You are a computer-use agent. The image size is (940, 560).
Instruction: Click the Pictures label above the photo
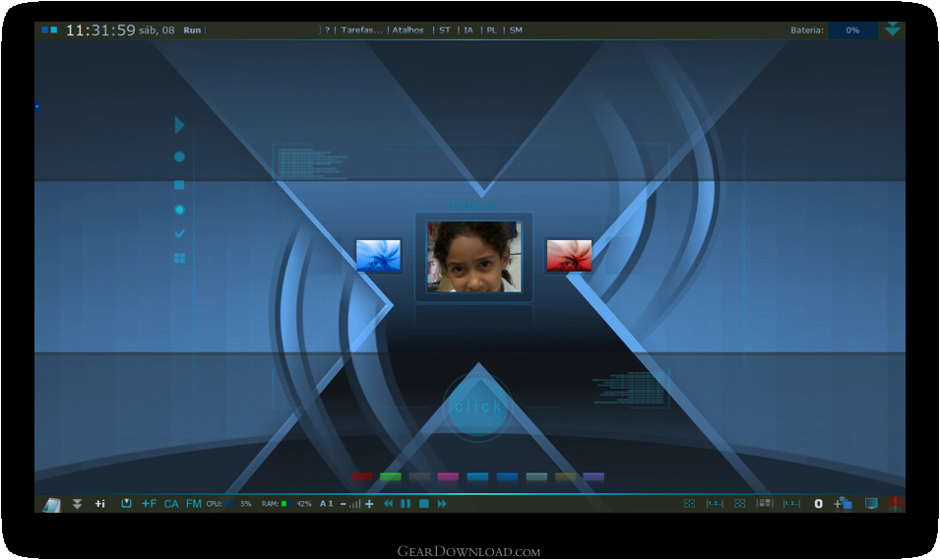(473, 206)
